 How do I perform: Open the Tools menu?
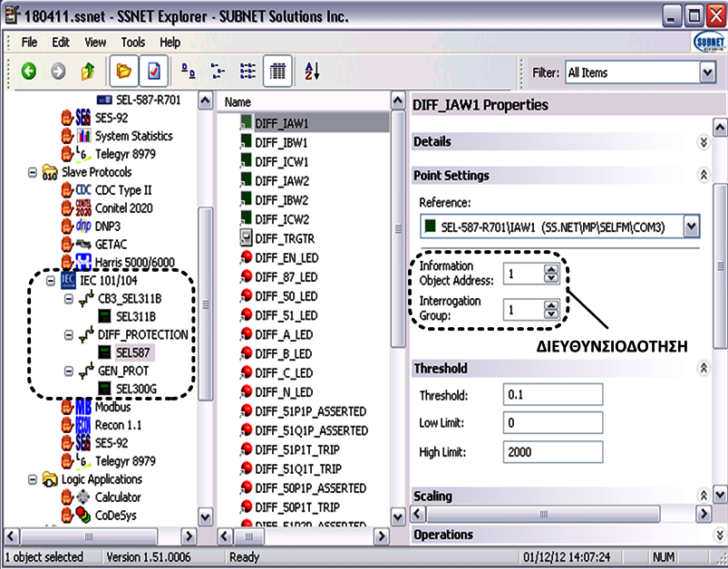132,43
